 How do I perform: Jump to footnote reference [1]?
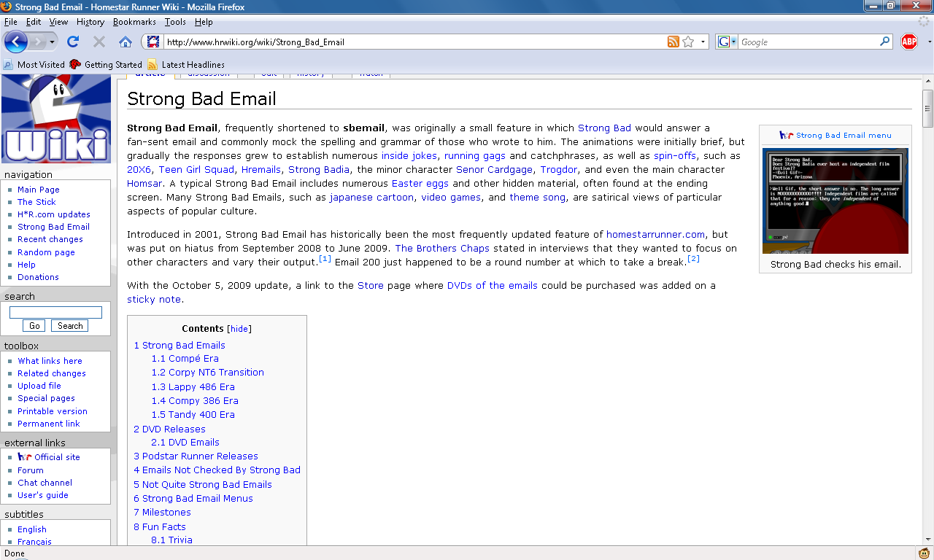325,259
